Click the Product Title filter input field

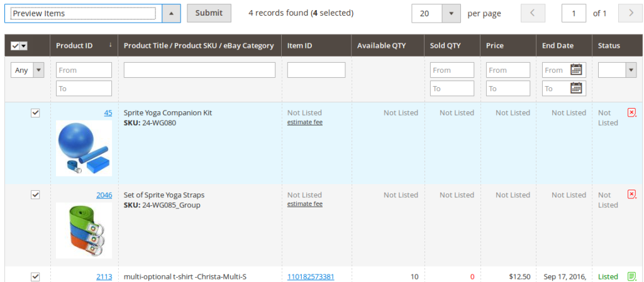tap(199, 70)
